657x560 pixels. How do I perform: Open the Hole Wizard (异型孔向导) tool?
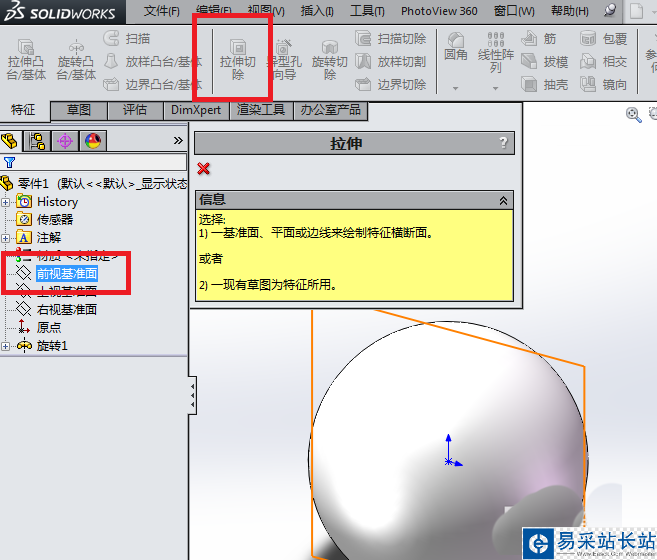pos(286,60)
